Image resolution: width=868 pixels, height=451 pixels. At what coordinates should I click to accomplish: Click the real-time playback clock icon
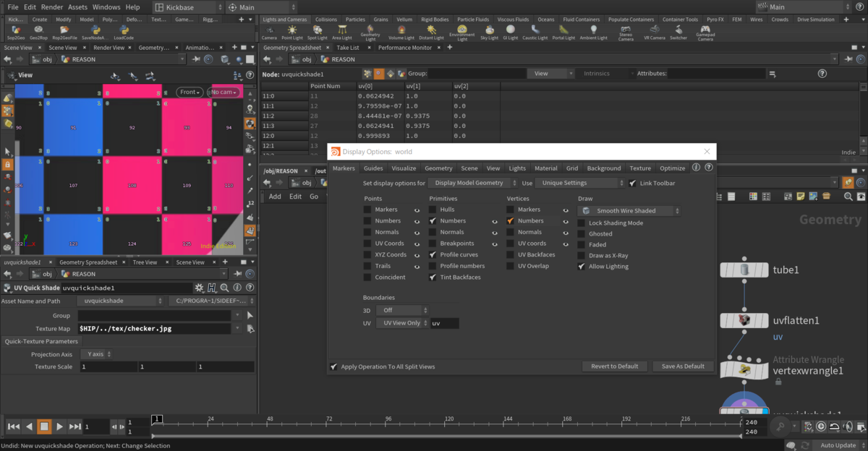click(x=821, y=427)
